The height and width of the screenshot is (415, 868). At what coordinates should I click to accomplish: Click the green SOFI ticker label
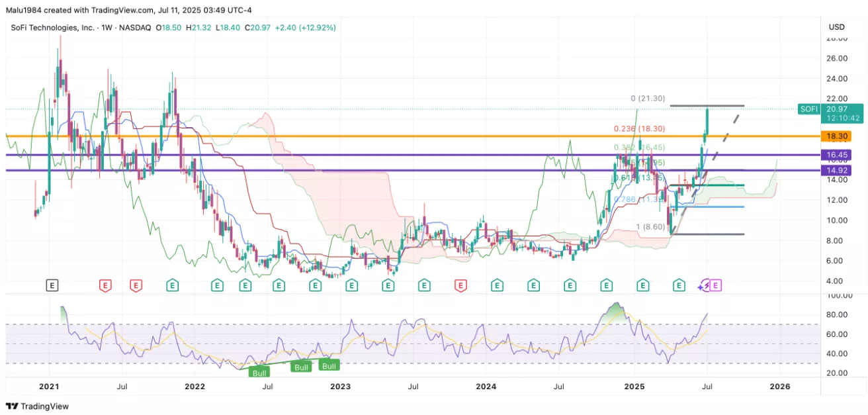(x=808, y=109)
